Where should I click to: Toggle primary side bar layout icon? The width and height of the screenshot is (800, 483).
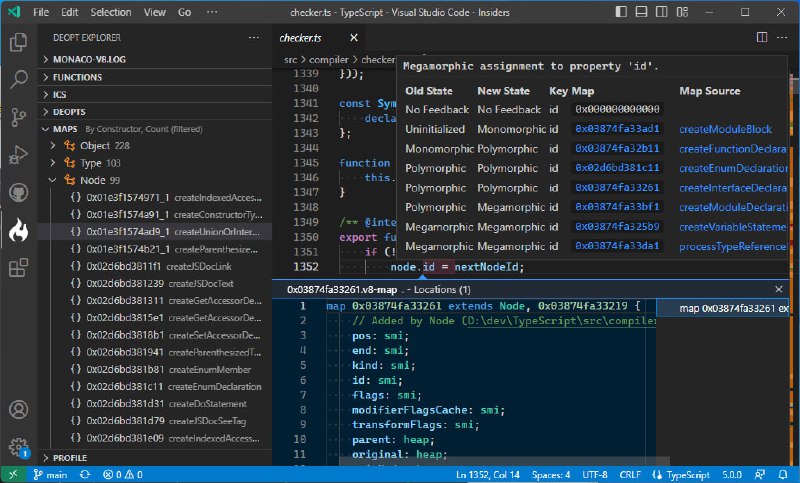coord(621,12)
